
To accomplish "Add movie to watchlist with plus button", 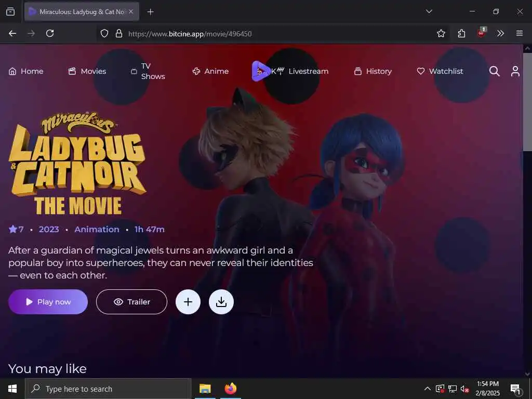I will [188, 302].
